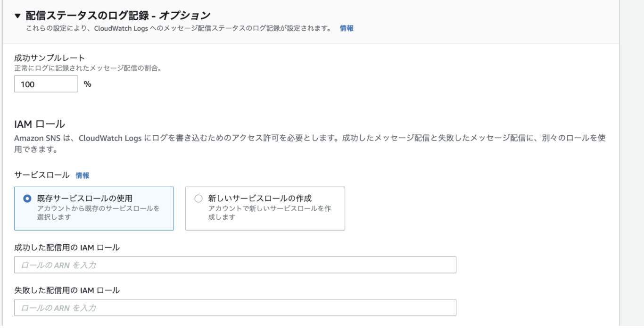
Task: Click the 成功サンプルレート percentage input field
Action: click(x=46, y=84)
